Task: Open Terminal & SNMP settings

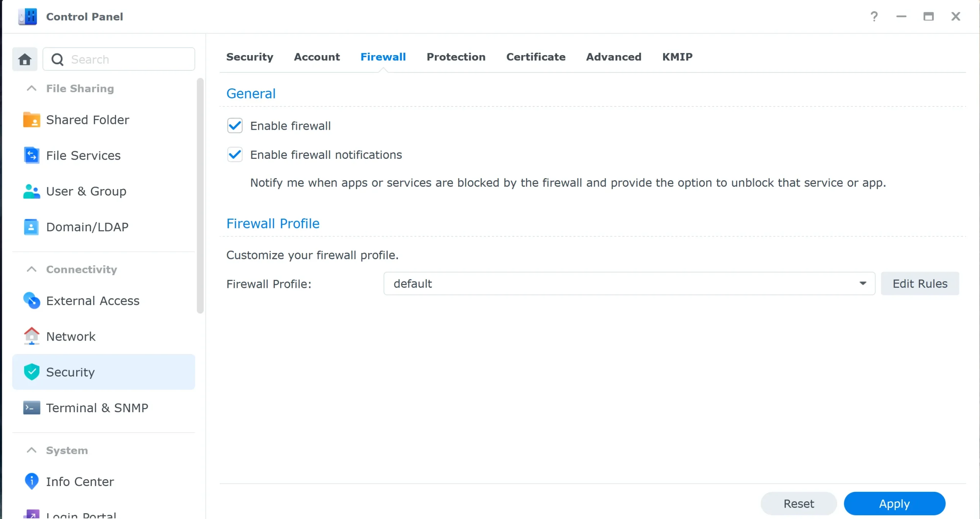Action: tap(31, 407)
